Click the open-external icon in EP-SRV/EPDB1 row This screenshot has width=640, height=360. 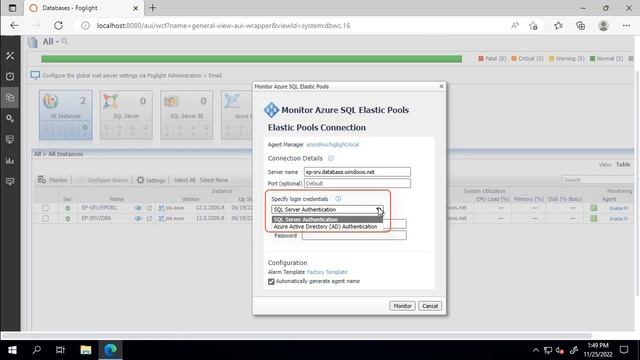point(149,208)
